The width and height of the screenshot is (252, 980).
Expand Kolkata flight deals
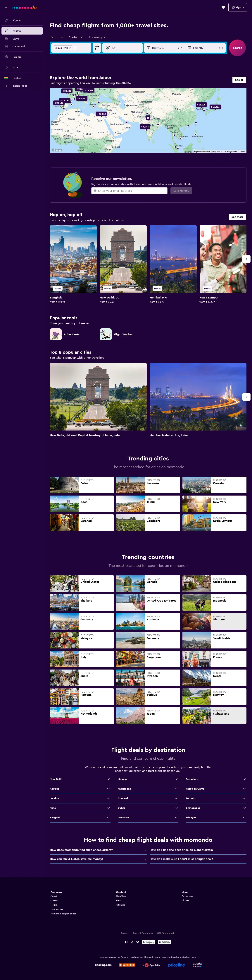pos(80,788)
